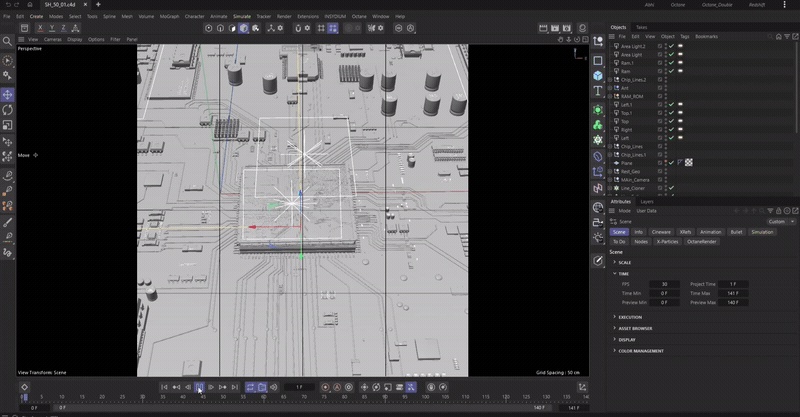Open the camera palette icon

click(598, 223)
